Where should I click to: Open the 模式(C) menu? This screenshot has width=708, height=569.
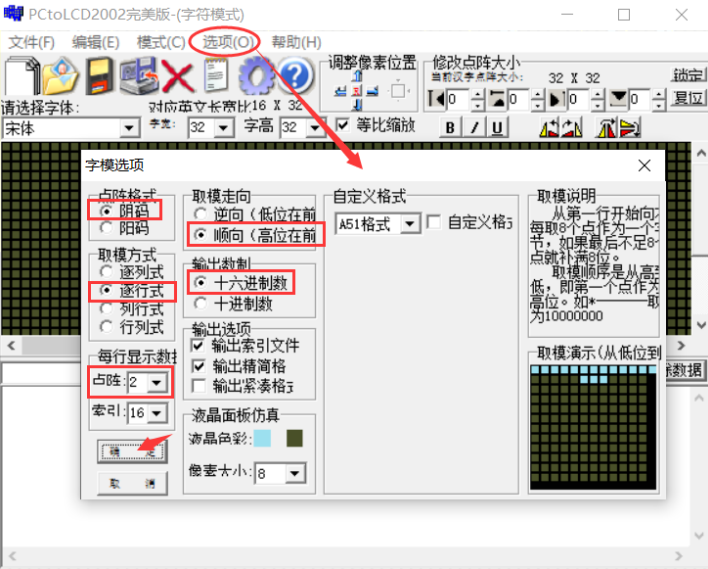[x=161, y=42]
